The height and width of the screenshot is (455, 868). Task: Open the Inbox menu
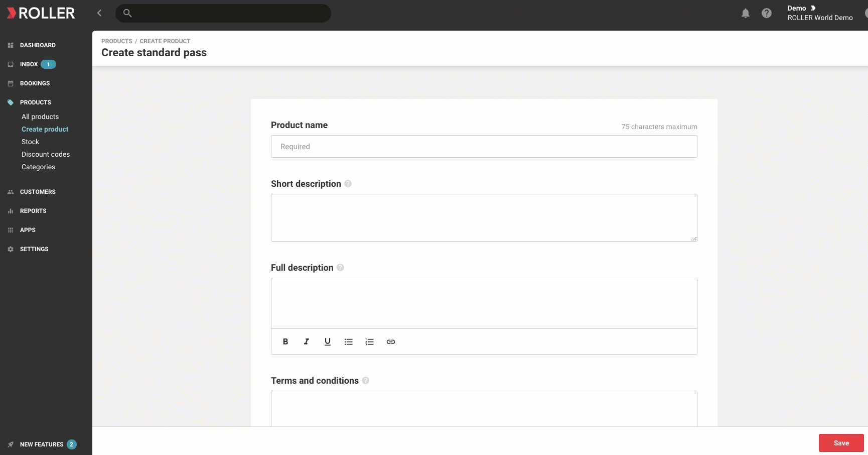coord(29,64)
